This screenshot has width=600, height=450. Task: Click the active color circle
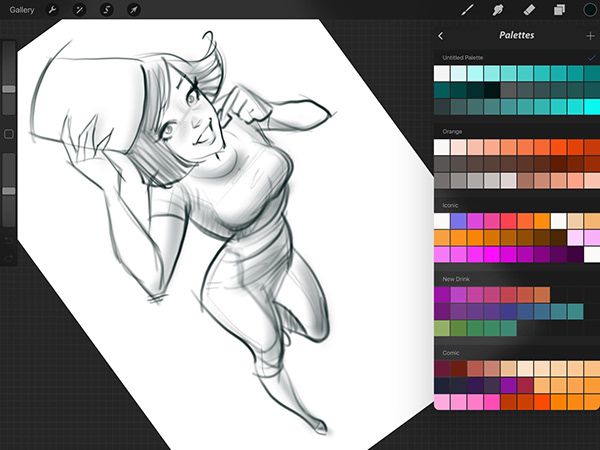(589, 10)
